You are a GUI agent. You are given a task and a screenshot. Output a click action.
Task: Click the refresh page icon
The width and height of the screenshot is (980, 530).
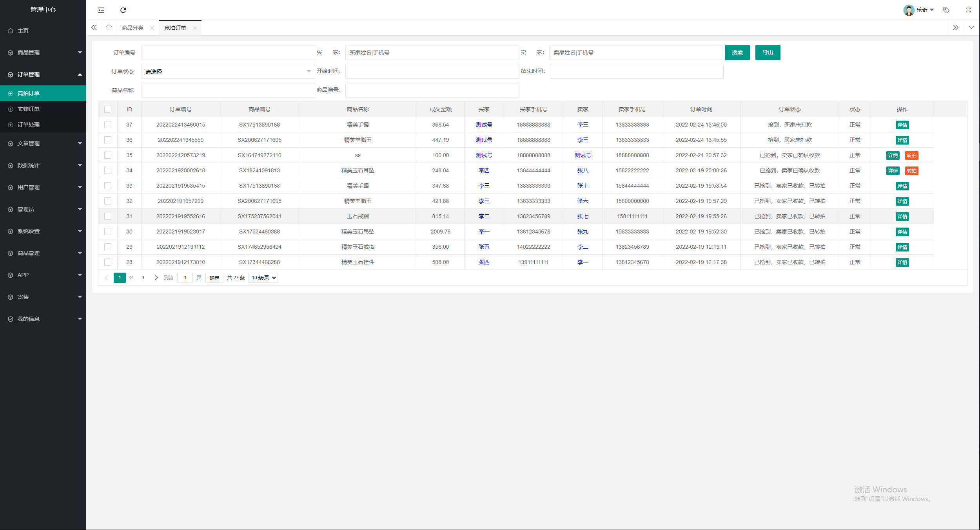123,10
